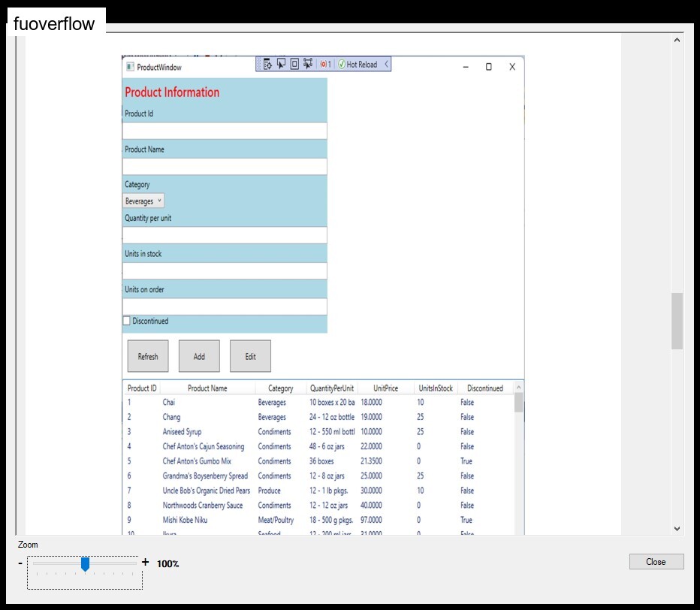
Task: Select the Aniseed Syrup row
Action: (318, 432)
